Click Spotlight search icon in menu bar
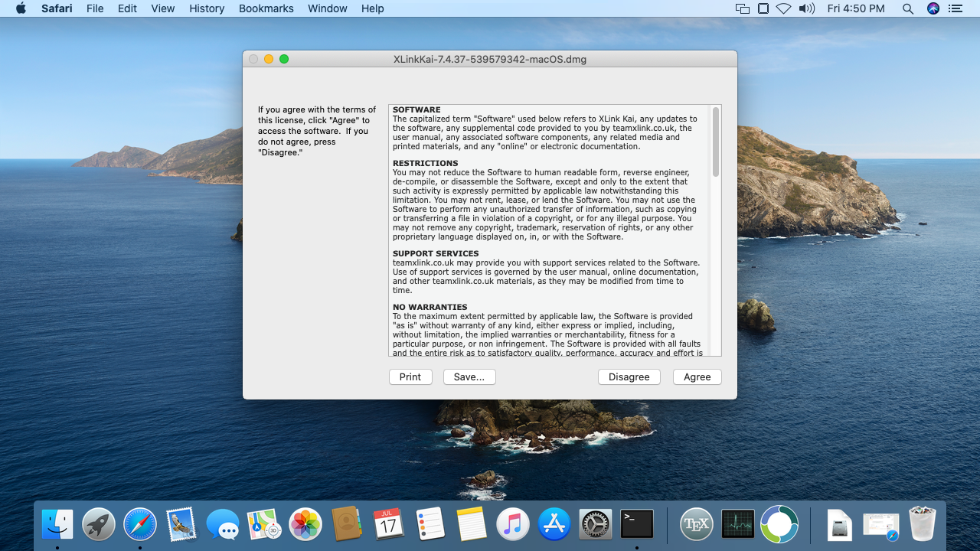 pyautogui.click(x=908, y=8)
